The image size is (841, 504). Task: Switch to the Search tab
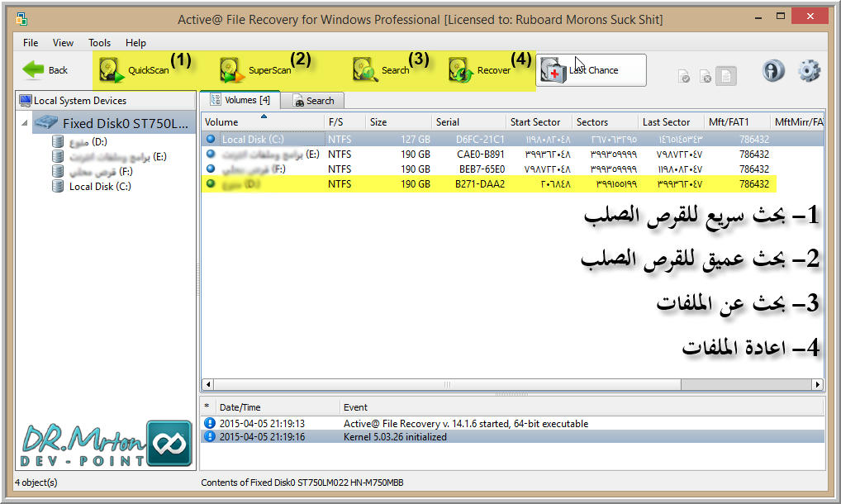(313, 101)
